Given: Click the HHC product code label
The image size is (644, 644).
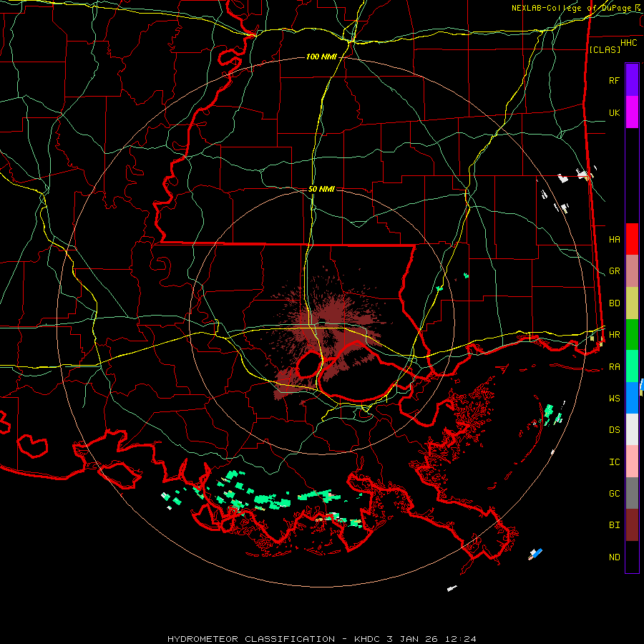Looking at the screenshot, I should (x=628, y=43).
